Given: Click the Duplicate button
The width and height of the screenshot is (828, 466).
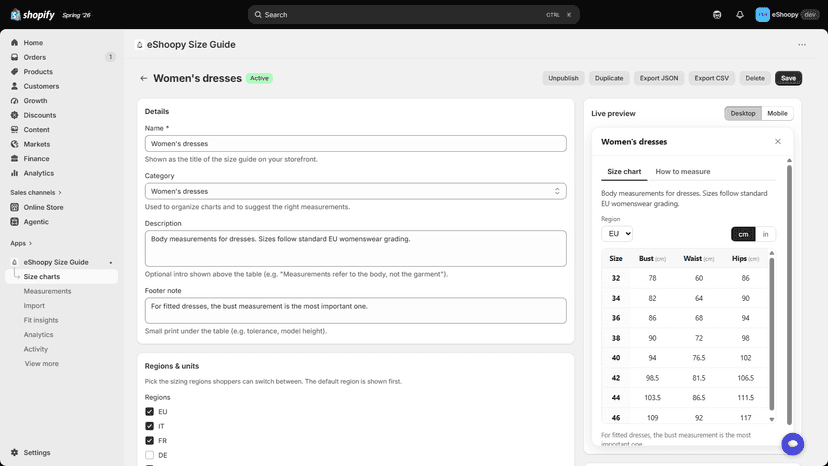Looking at the screenshot, I should coord(608,78).
